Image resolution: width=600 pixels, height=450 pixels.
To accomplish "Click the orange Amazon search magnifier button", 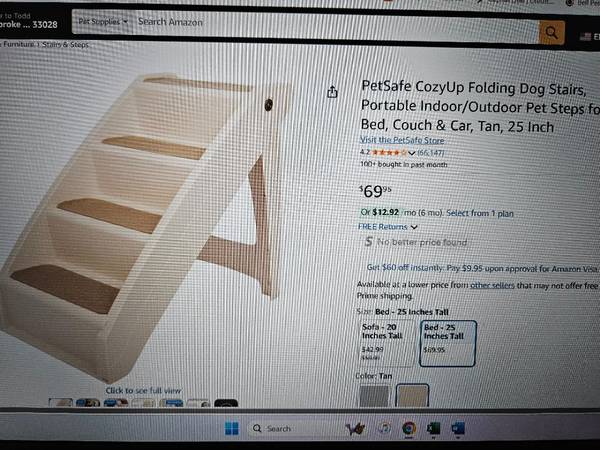I will coord(552,32).
